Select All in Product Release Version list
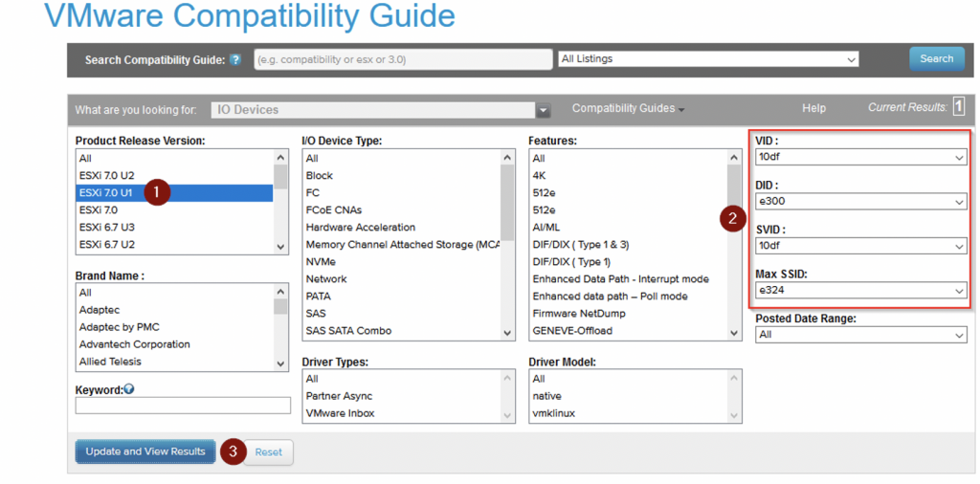Viewport: 980px width, 484px height. point(174,159)
